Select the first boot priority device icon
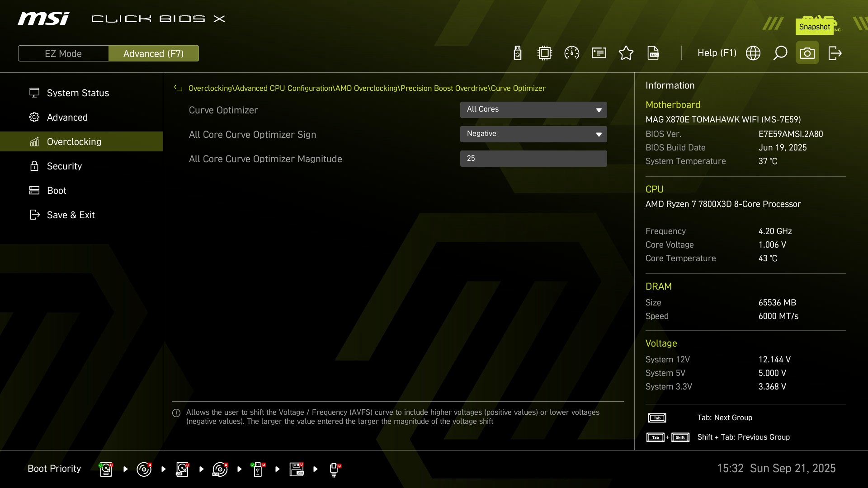Image resolution: width=868 pixels, height=488 pixels. pyautogui.click(x=106, y=469)
